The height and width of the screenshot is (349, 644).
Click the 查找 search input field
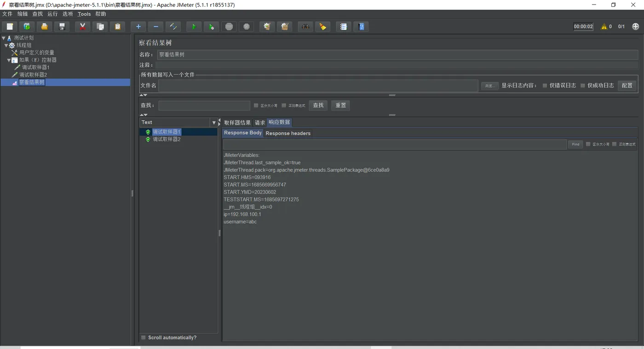pos(204,105)
